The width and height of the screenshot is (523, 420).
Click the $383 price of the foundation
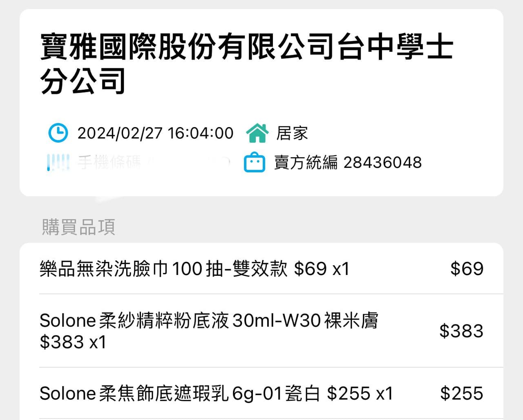click(462, 331)
